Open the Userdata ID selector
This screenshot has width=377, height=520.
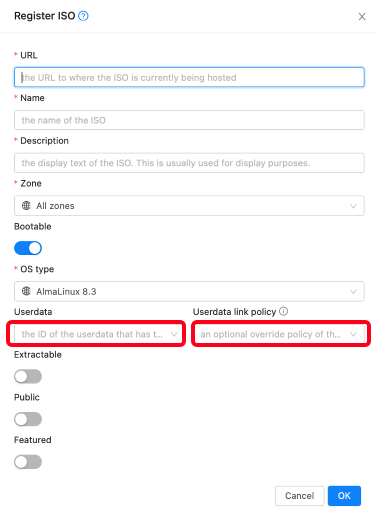pyautogui.click(x=96, y=334)
